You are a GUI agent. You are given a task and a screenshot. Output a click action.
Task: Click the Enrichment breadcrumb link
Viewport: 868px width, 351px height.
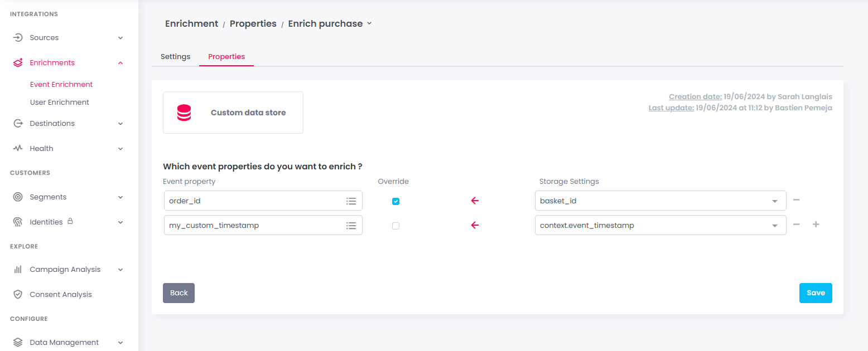point(191,24)
